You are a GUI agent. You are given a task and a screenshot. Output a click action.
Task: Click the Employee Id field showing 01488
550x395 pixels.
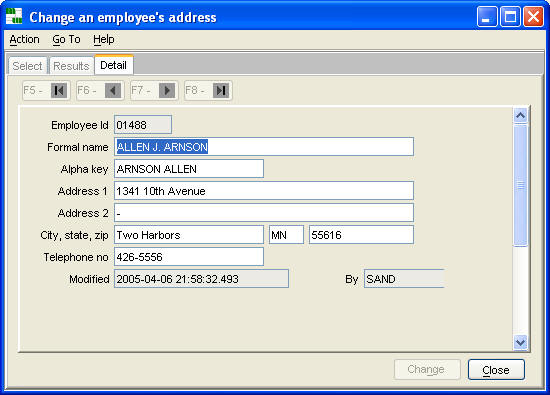(143, 125)
